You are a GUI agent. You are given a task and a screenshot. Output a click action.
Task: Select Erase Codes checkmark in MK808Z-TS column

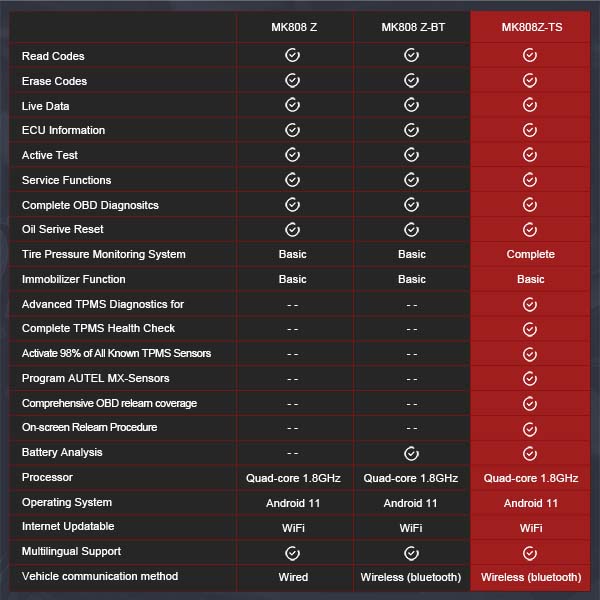(x=530, y=80)
